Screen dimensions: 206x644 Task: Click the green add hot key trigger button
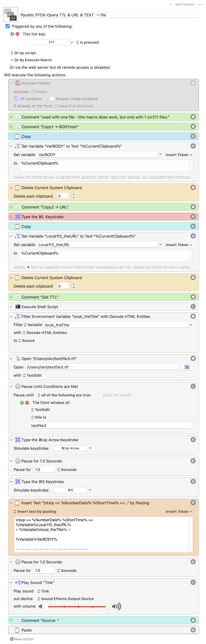(12, 34)
